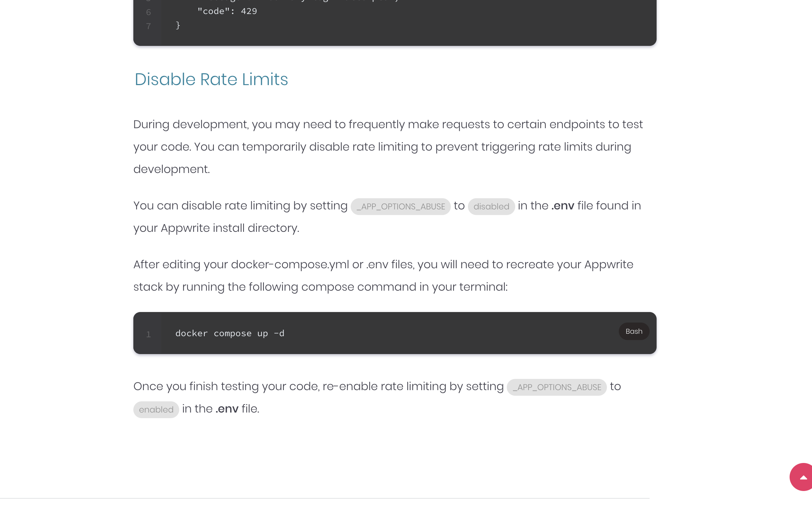Click the 'enabled' inline code value
Screen dimensions: 812x512
tap(156, 410)
